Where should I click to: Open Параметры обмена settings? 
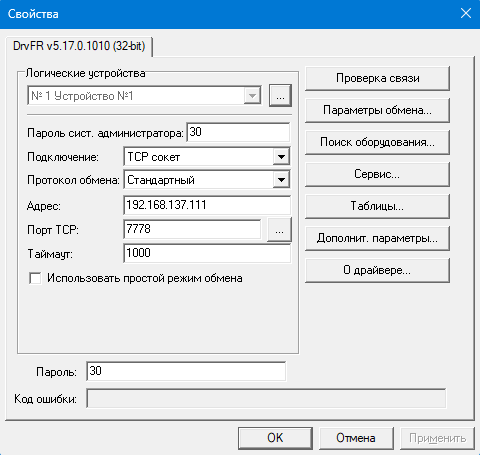377,110
